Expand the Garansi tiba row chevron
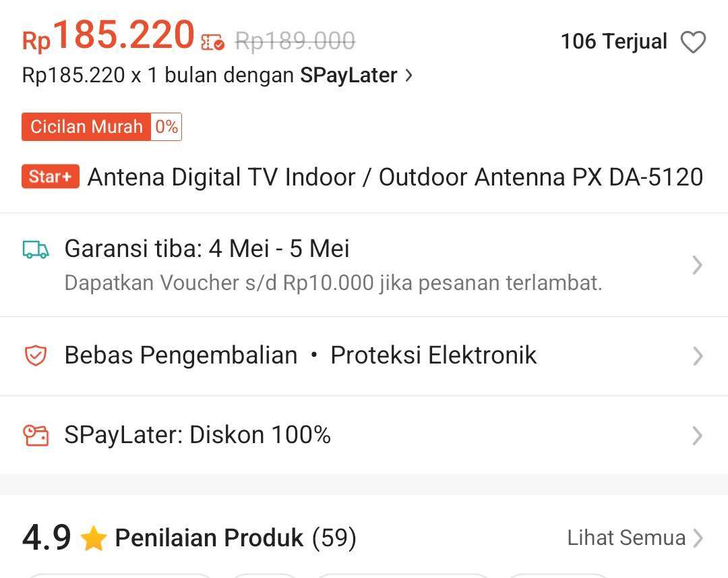 click(x=697, y=265)
